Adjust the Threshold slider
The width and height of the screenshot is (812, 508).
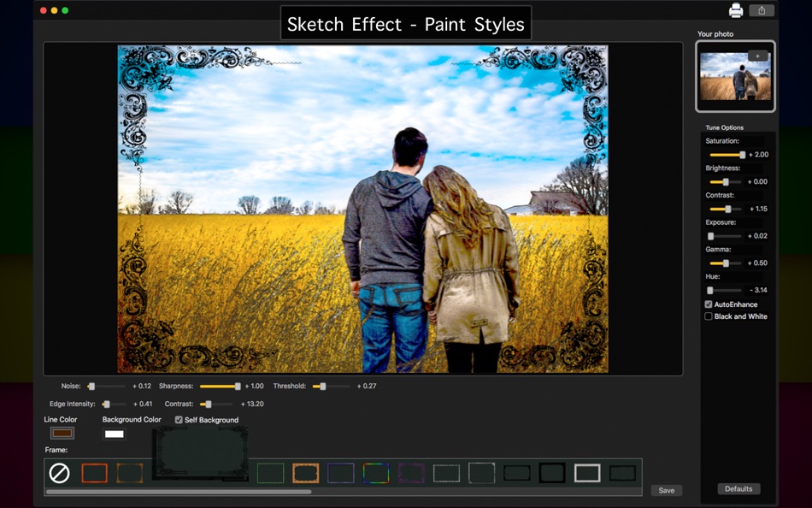click(x=332, y=387)
